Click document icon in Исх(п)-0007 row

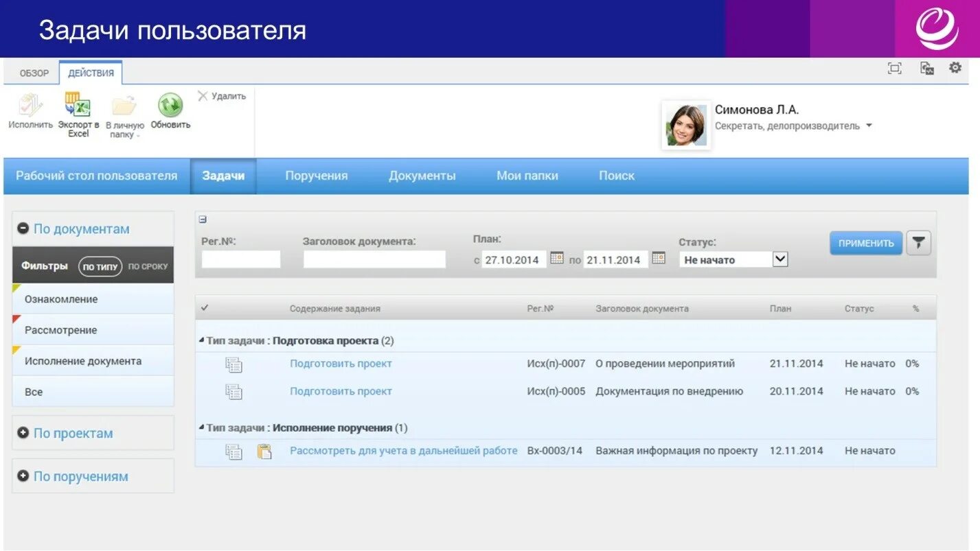point(234,364)
